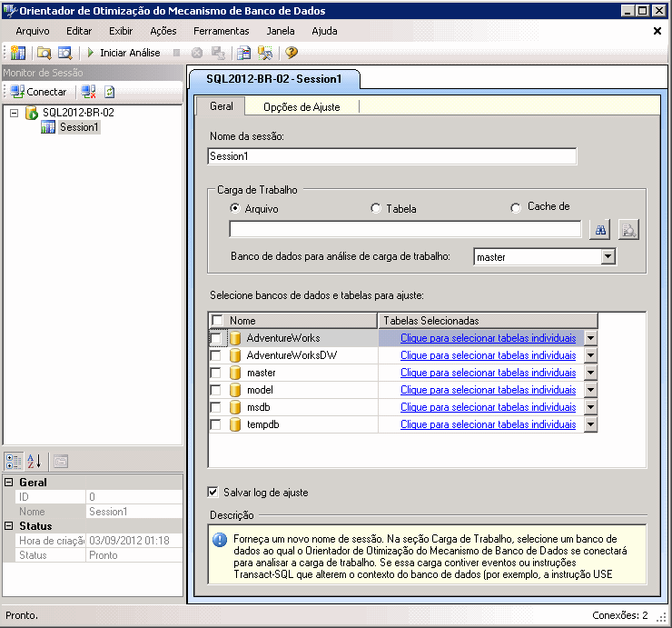Viewport: 672px width, 628px height.
Task: Click the individual tables link for msdb
Action: click(x=488, y=407)
